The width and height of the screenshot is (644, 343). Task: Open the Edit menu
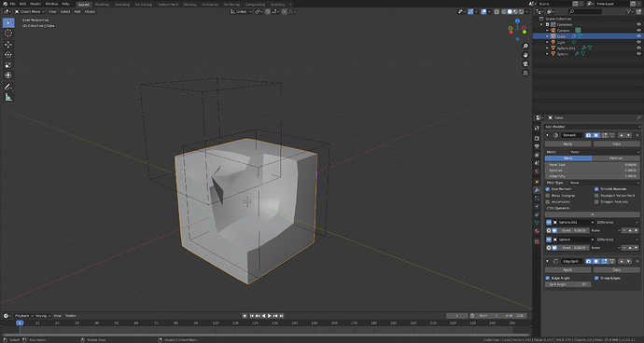click(22, 4)
